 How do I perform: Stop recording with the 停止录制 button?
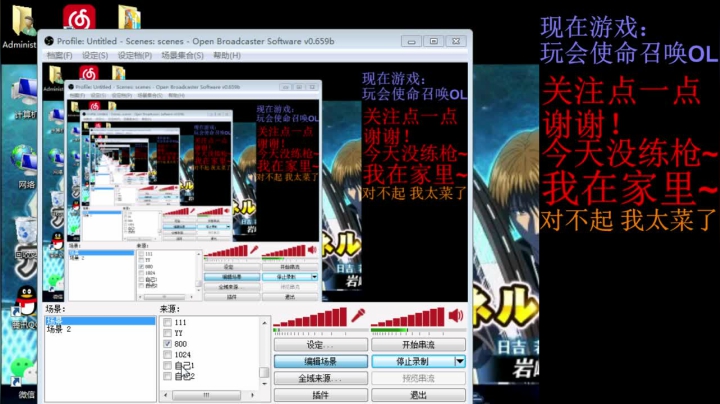413,361
